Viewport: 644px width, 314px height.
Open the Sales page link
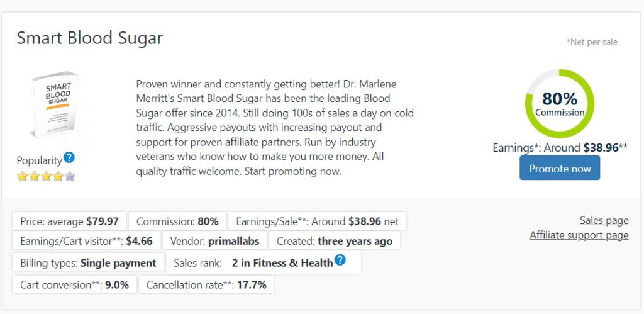click(604, 220)
